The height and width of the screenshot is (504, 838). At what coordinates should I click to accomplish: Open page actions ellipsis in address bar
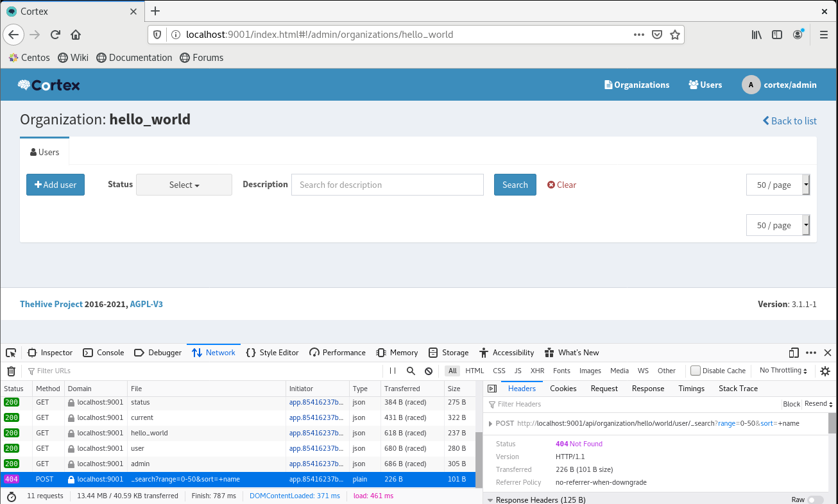point(639,35)
